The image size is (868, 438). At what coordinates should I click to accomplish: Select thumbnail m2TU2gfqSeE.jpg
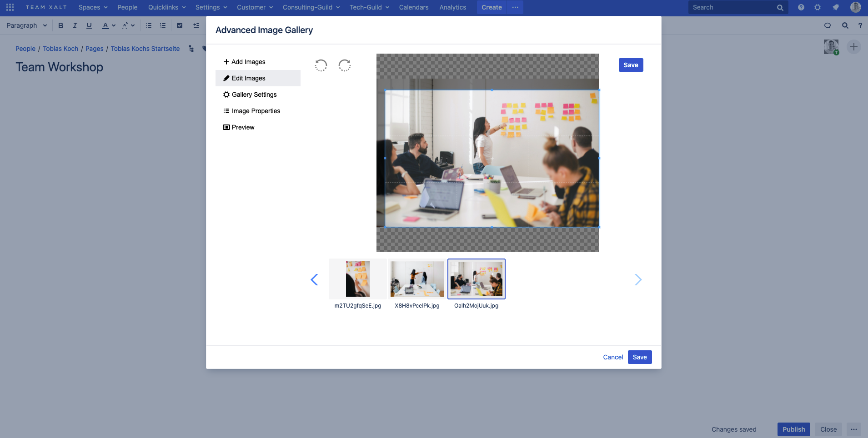tap(358, 279)
